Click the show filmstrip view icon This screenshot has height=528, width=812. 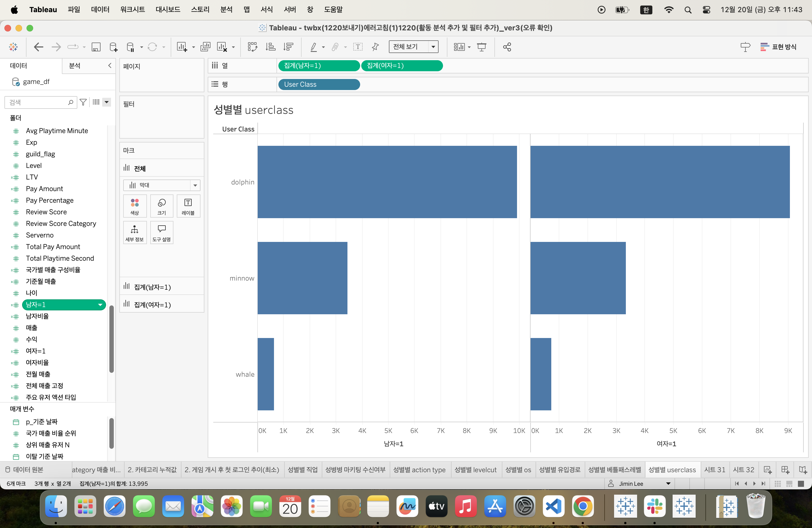(789, 484)
